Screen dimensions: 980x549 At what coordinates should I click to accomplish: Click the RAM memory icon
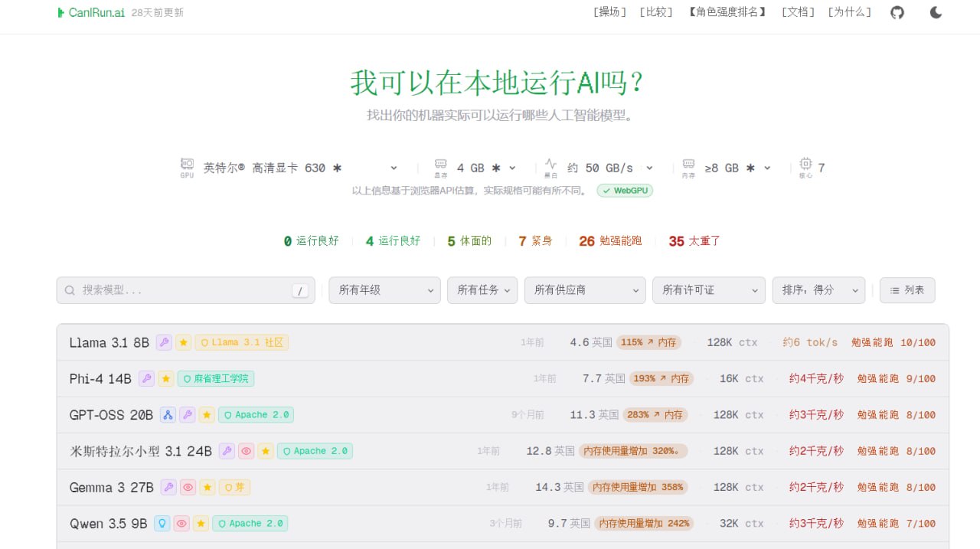click(688, 164)
